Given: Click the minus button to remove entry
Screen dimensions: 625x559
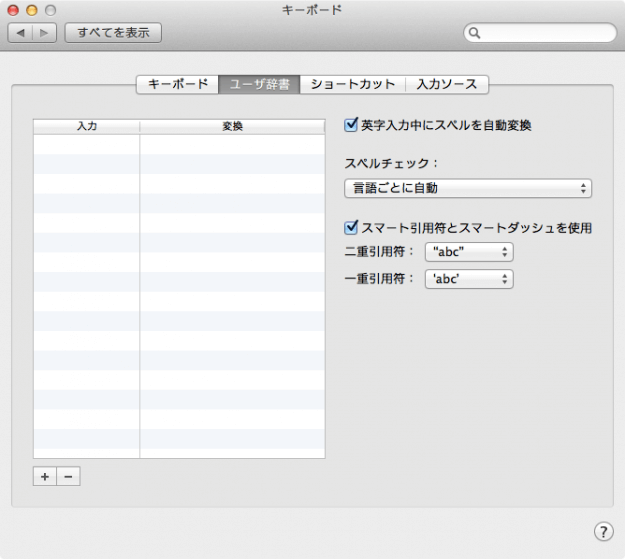Looking at the screenshot, I should tap(68, 477).
